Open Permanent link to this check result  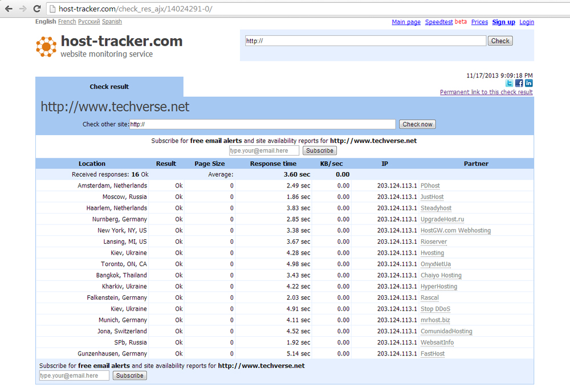click(486, 92)
